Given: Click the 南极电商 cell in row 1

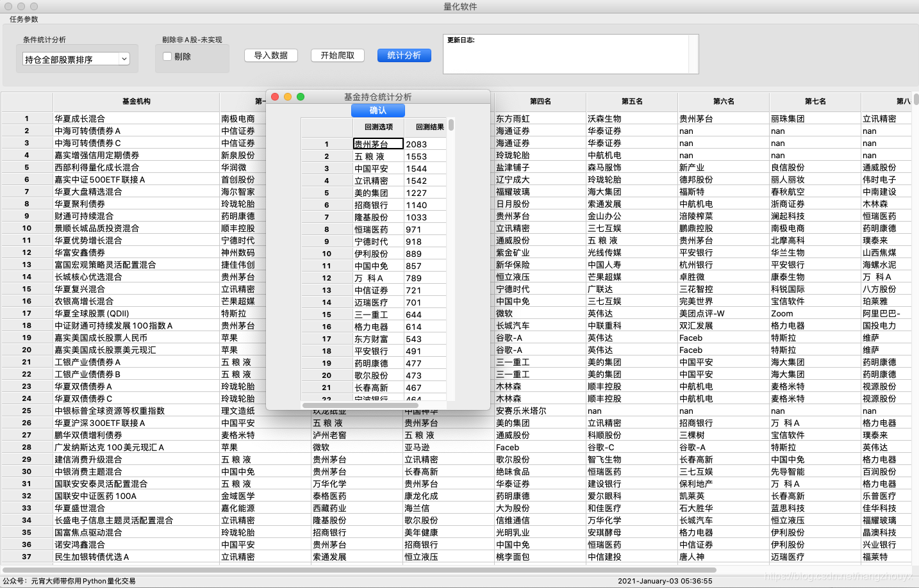Looking at the screenshot, I should click(243, 118).
